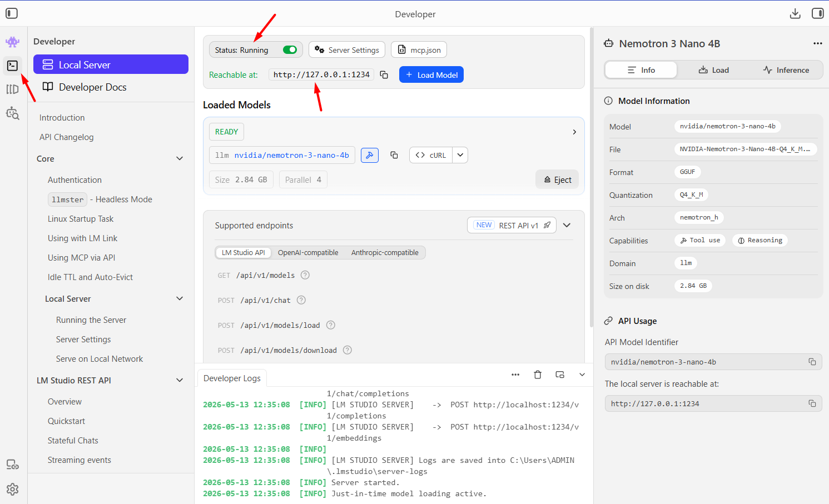Expand the READY loaded model card chevron
Viewport: 829px width, 504px height.
[x=574, y=132]
